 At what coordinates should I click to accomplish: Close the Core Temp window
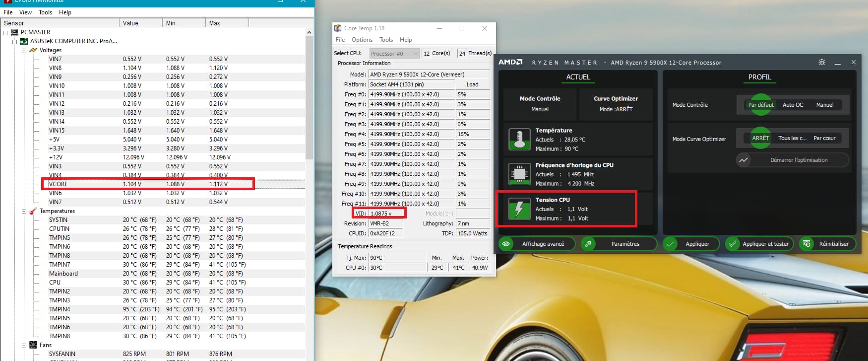click(x=485, y=28)
